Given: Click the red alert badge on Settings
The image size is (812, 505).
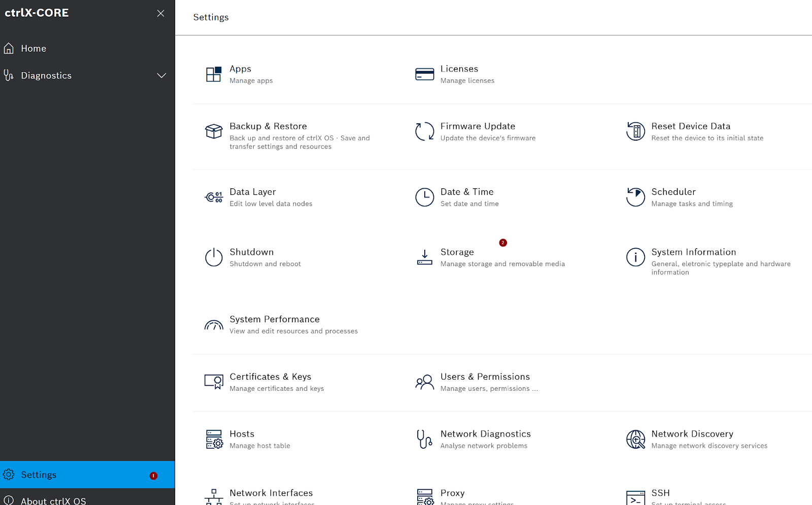Looking at the screenshot, I should click(x=153, y=476).
